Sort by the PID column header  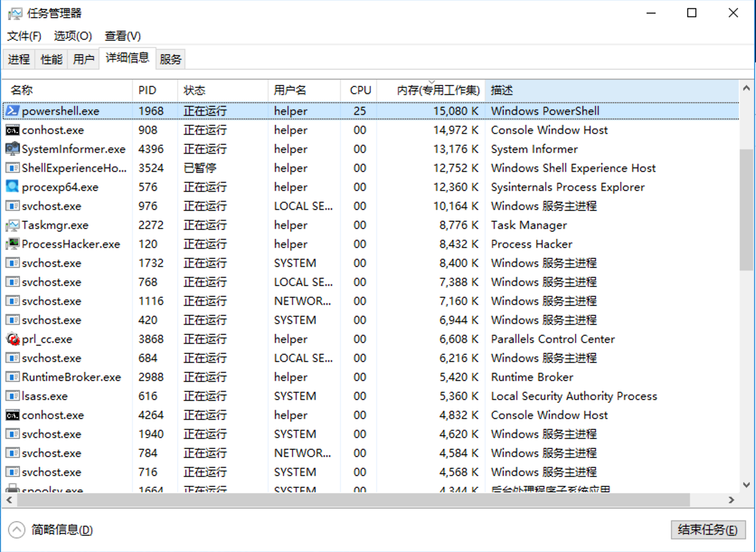[147, 90]
